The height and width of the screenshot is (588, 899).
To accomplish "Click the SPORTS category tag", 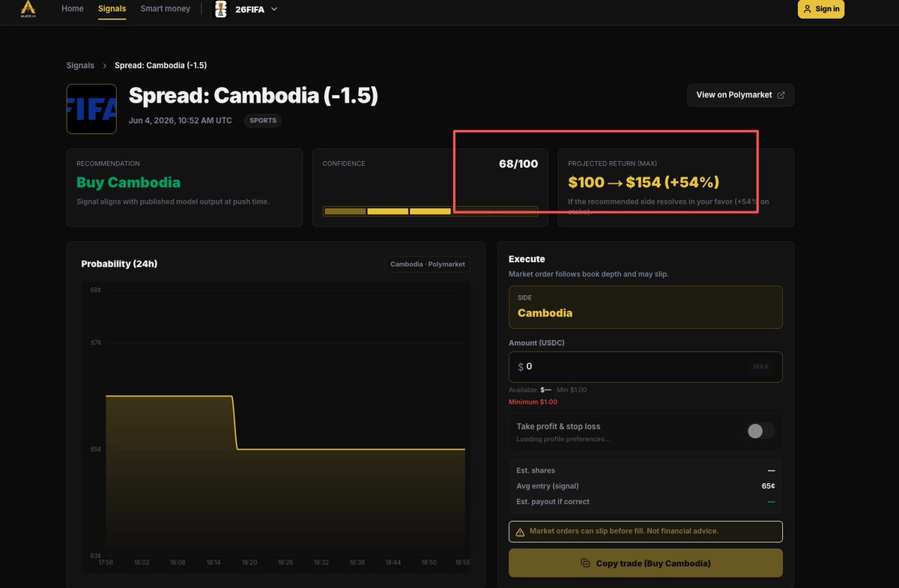I will pyautogui.click(x=263, y=121).
